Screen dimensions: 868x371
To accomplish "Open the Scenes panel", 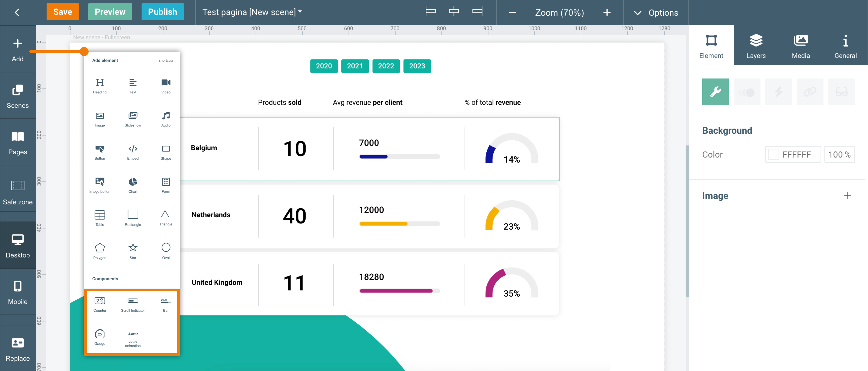I will pyautogui.click(x=18, y=96).
